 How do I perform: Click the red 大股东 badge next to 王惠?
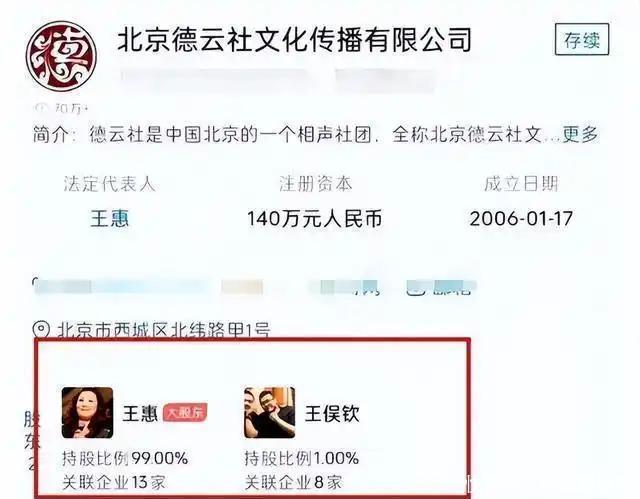[x=185, y=413]
